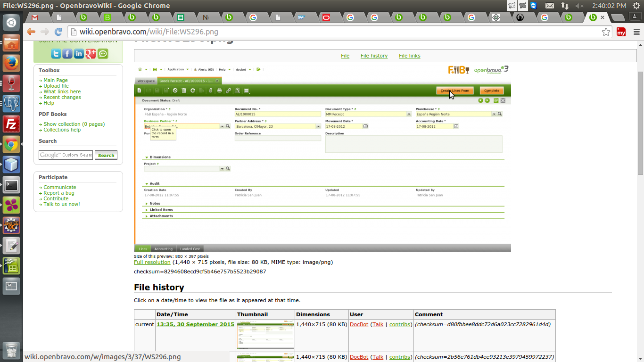This screenshot has height=362, width=644.
Task: Click the LinkedIn social icon
Action: tap(79, 54)
